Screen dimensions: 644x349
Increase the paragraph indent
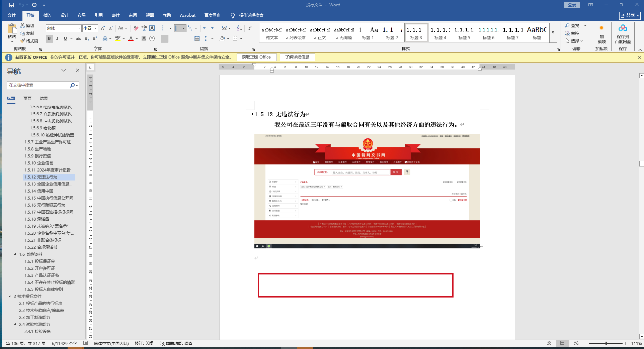coord(214,28)
